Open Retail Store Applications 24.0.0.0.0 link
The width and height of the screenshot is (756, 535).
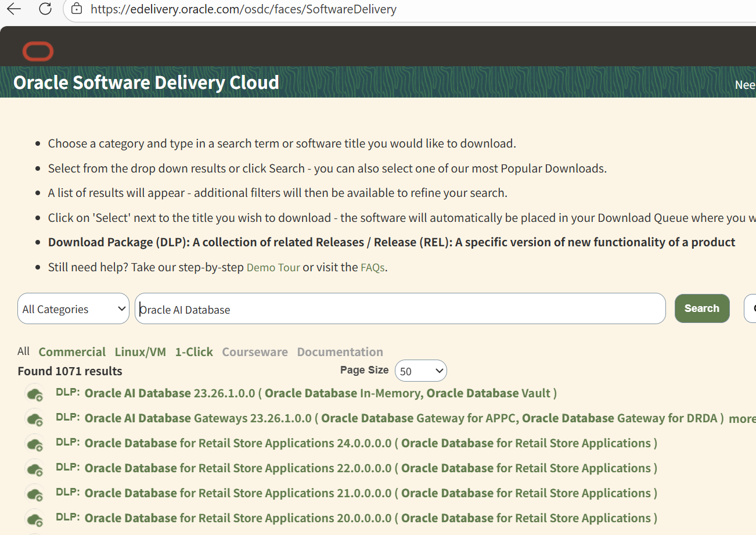pos(371,443)
